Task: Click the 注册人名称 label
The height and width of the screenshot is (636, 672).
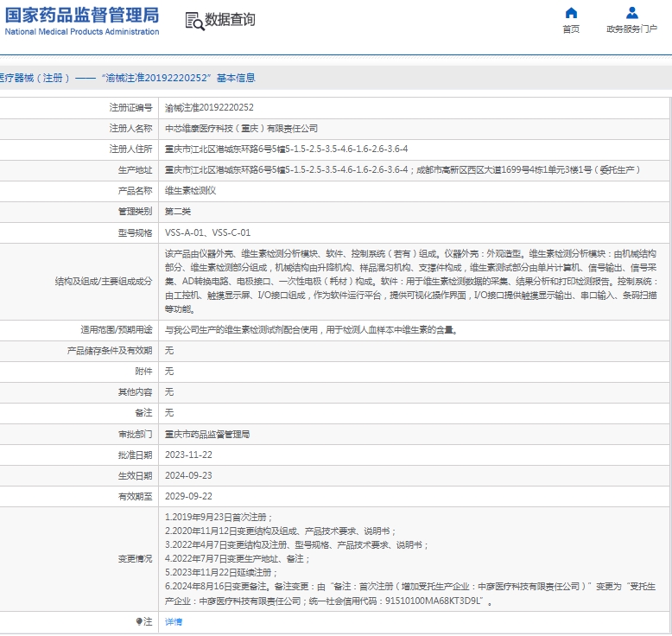Action: (130, 128)
